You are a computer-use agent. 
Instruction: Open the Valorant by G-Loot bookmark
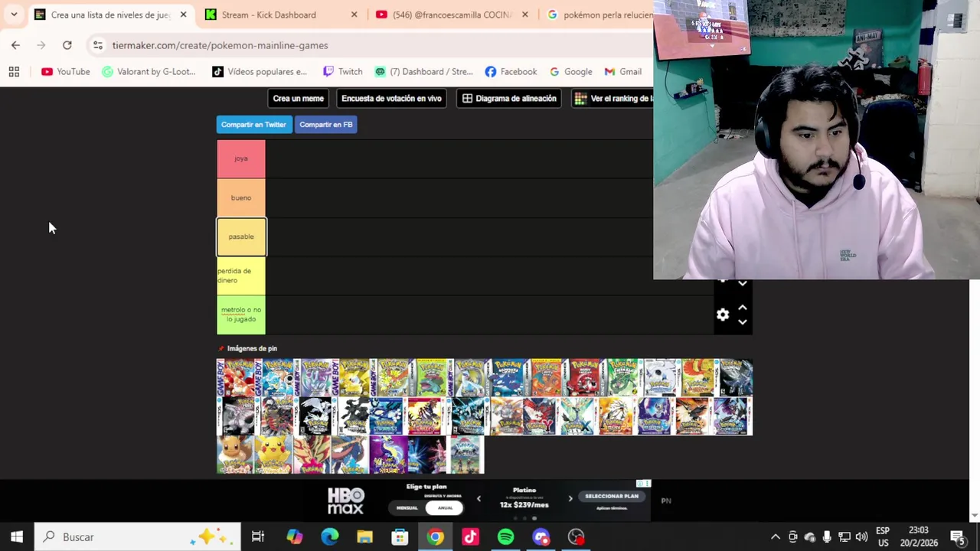(x=149, y=72)
